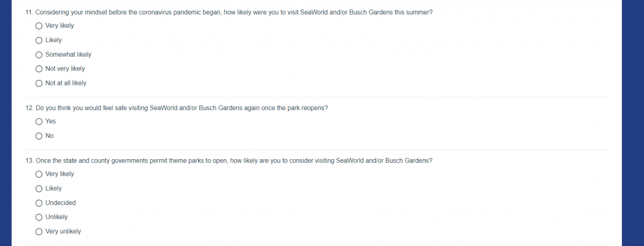Click question 13 text about governments permitting parks
Image resolution: width=644 pixels, height=246 pixels.
tap(229, 160)
